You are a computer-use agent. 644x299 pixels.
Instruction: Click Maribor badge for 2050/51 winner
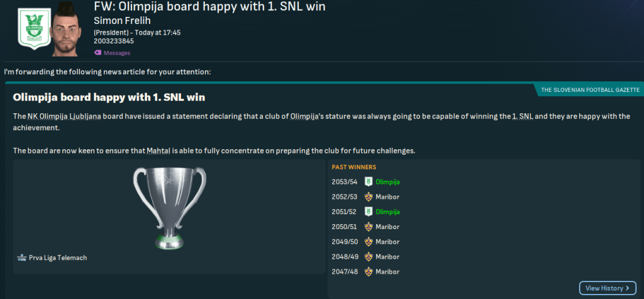tap(369, 227)
